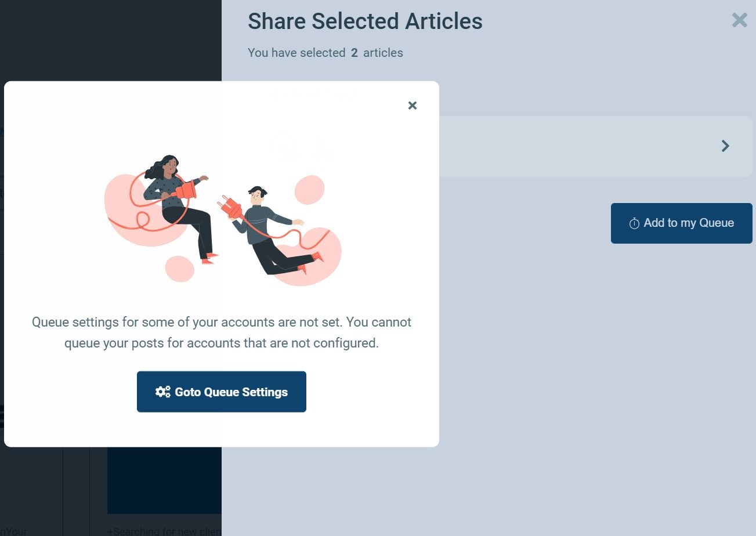
Task: Click the X icon on the queue warning dialog
Action: tap(412, 105)
